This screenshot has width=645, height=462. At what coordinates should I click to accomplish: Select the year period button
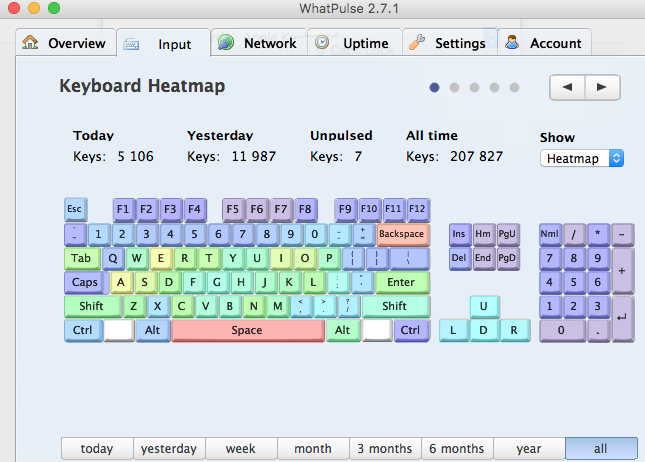coord(529,448)
